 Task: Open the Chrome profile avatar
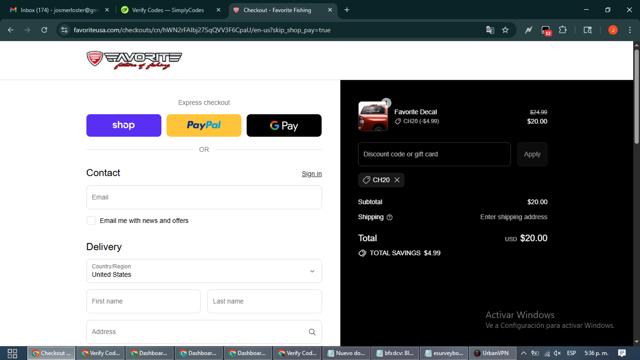tap(613, 30)
